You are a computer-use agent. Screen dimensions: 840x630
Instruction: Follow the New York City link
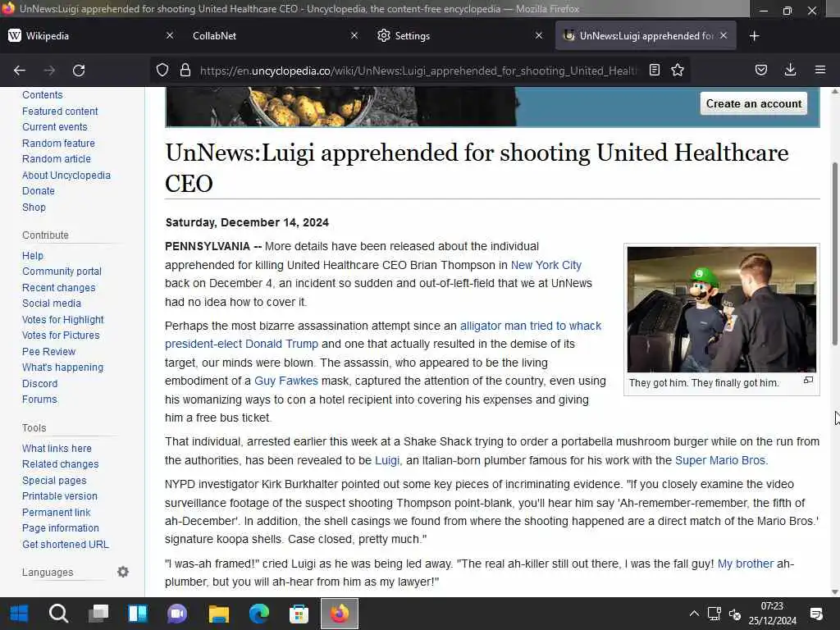546,265
